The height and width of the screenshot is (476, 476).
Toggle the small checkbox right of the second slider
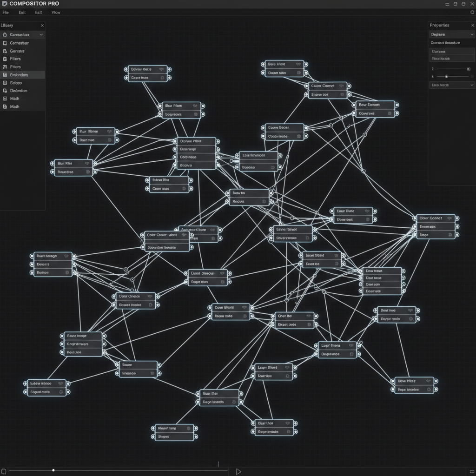point(472,76)
